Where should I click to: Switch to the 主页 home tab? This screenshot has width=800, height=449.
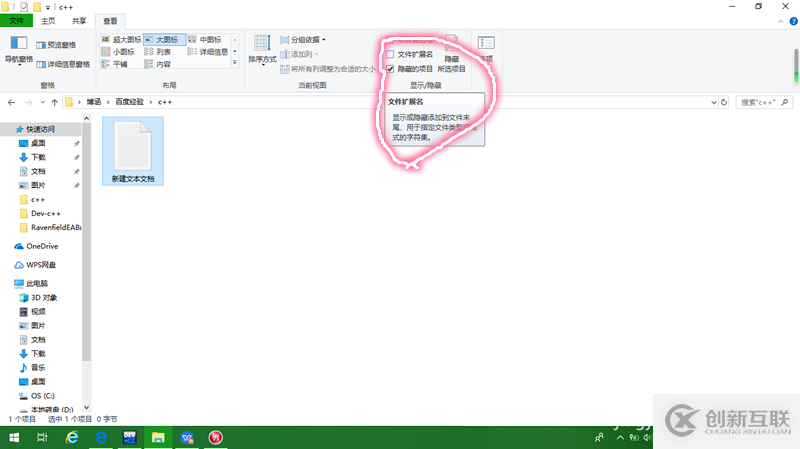[48, 21]
